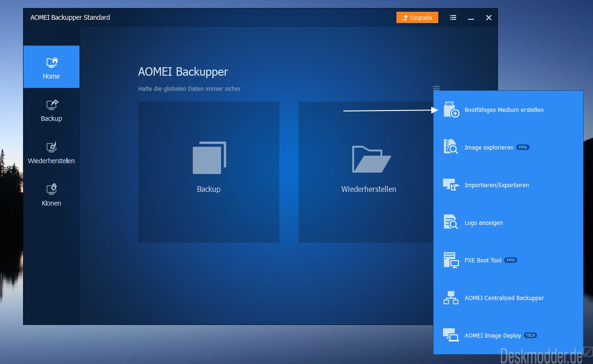593x364 pixels.
Task: Click the PRO badge next to Image explorieren
Action: pyautogui.click(x=523, y=147)
